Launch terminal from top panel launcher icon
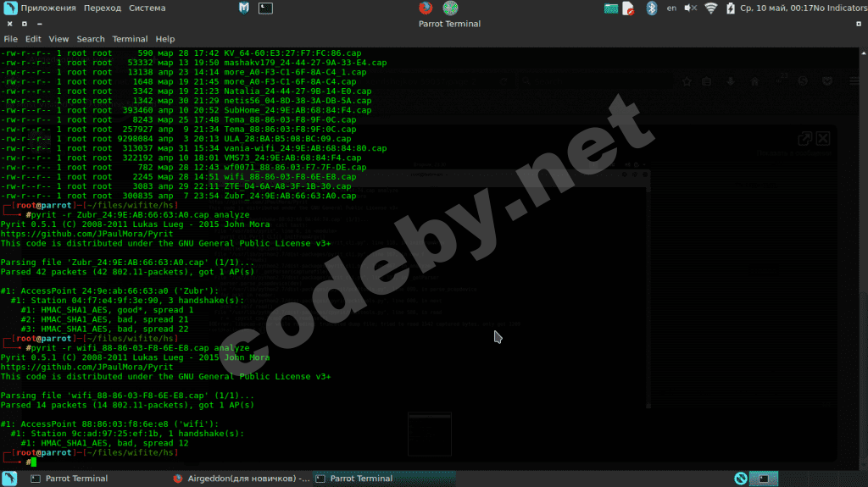 (265, 8)
